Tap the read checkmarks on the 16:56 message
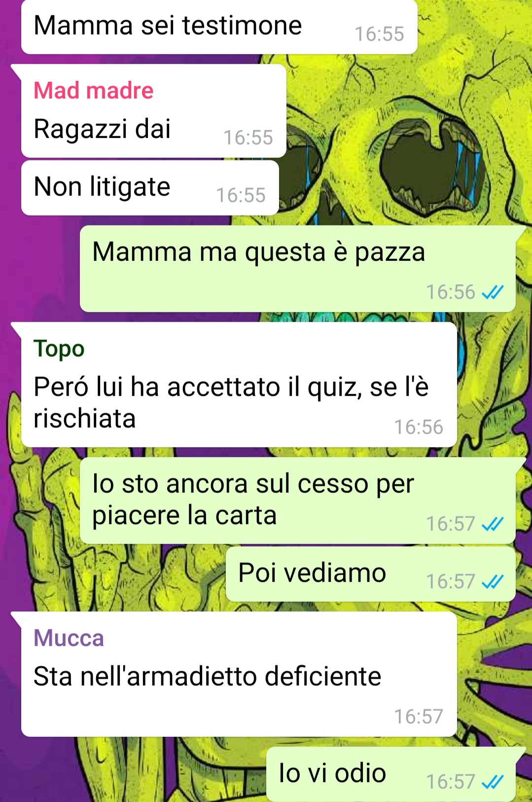 tap(492, 292)
